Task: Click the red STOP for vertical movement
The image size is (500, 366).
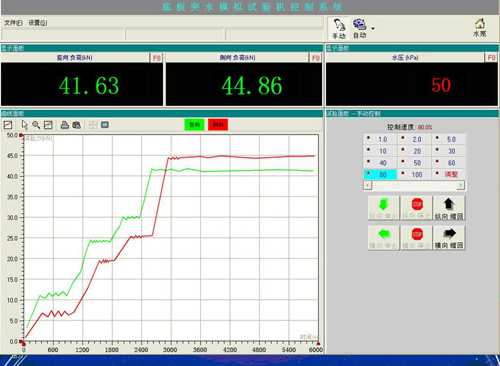Action: [417, 208]
